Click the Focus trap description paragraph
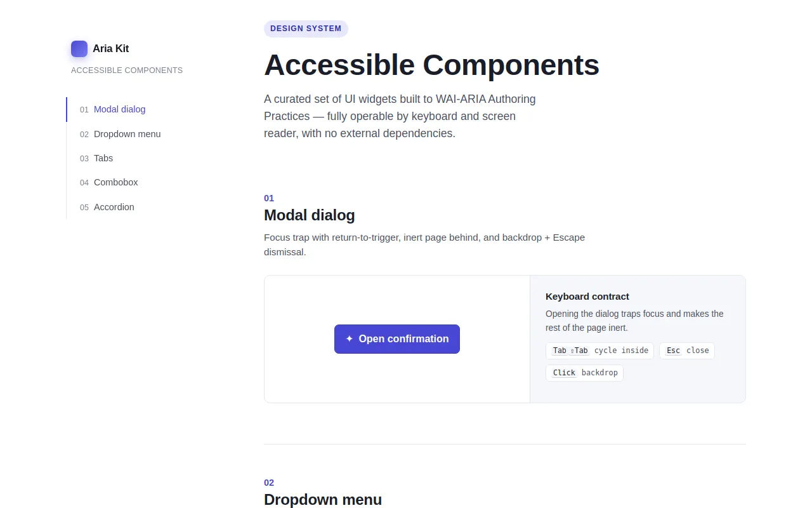This screenshot has width=812, height=508. 424,244
